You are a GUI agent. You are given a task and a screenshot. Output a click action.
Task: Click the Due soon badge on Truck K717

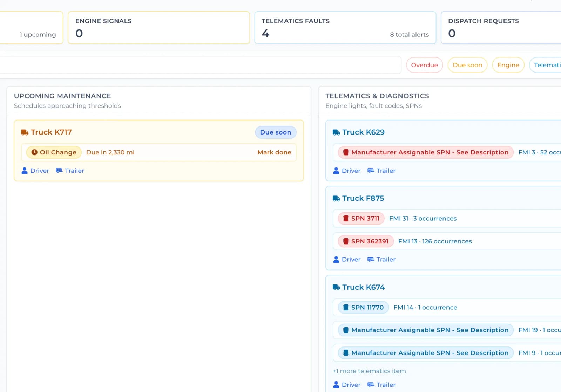(x=275, y=132)
